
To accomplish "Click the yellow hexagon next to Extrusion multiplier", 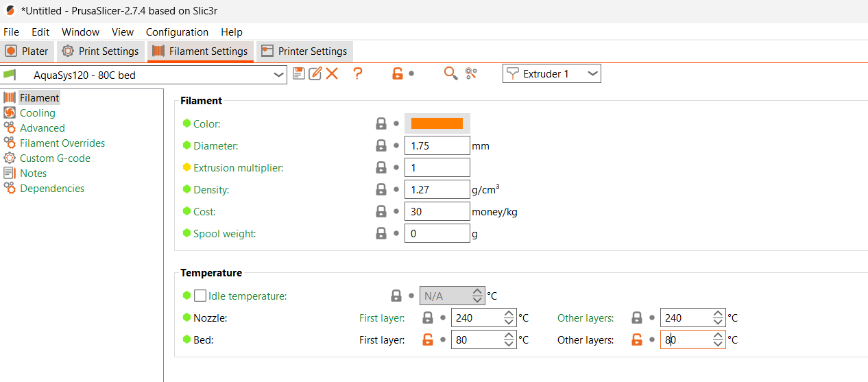I will coord(186,167).
